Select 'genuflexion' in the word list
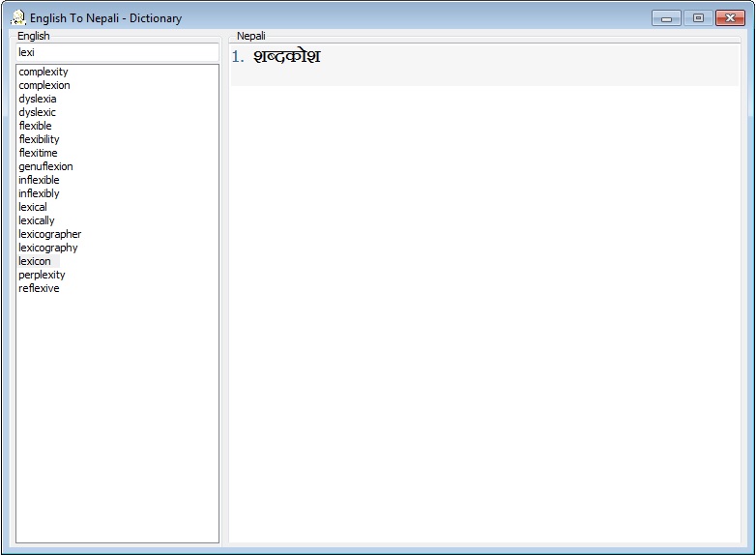Screen dimensions: 756x555 (45, 166)
